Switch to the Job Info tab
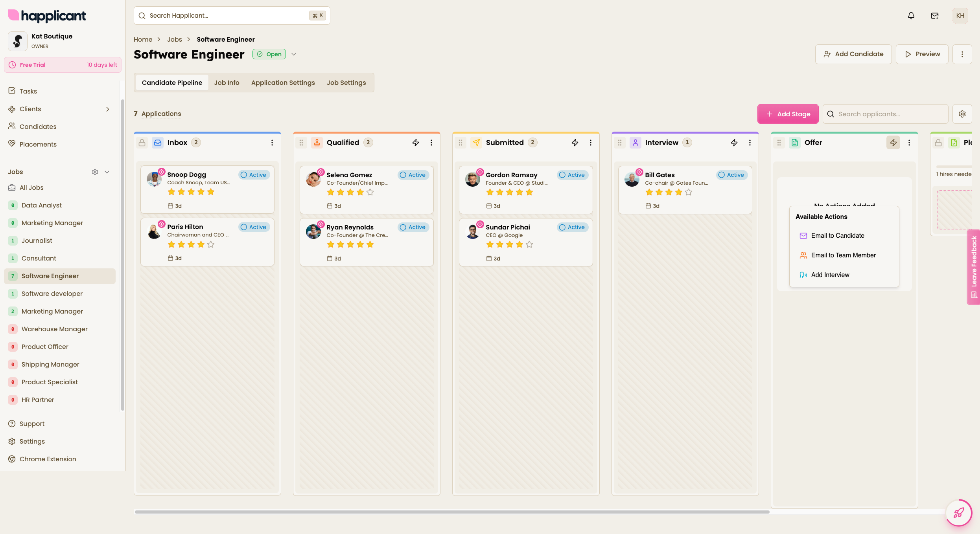 (x=227, y=82)
